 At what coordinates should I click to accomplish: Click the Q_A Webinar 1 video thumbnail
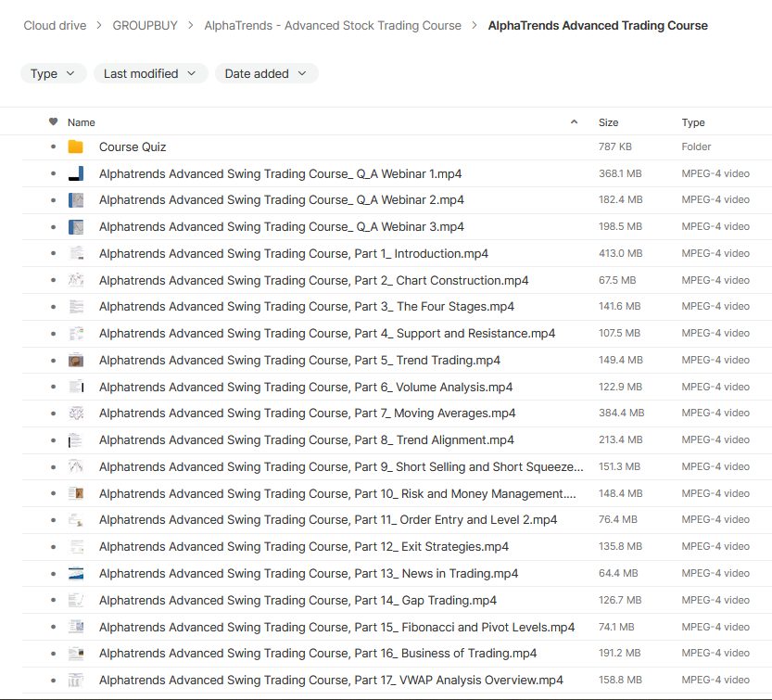coord(75,173)
